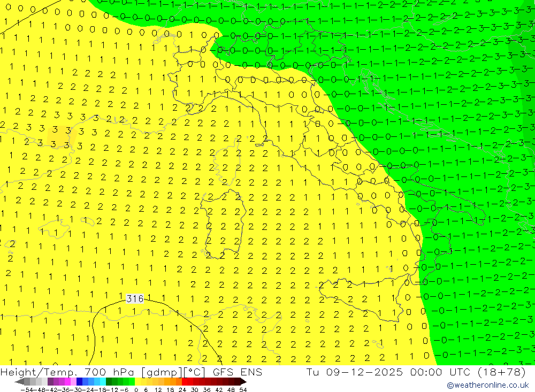Click the 316 contour height label
The height and width of the screenshot is (392, 535).
135,299
